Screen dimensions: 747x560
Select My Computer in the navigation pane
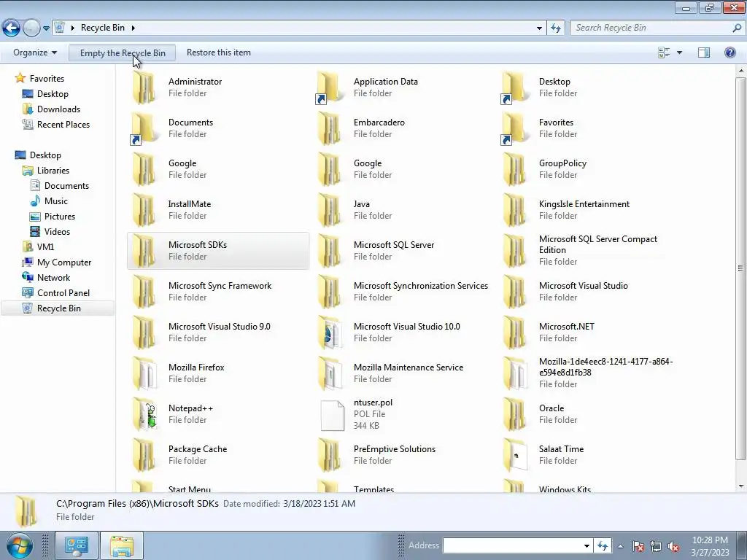coord(64,262)
